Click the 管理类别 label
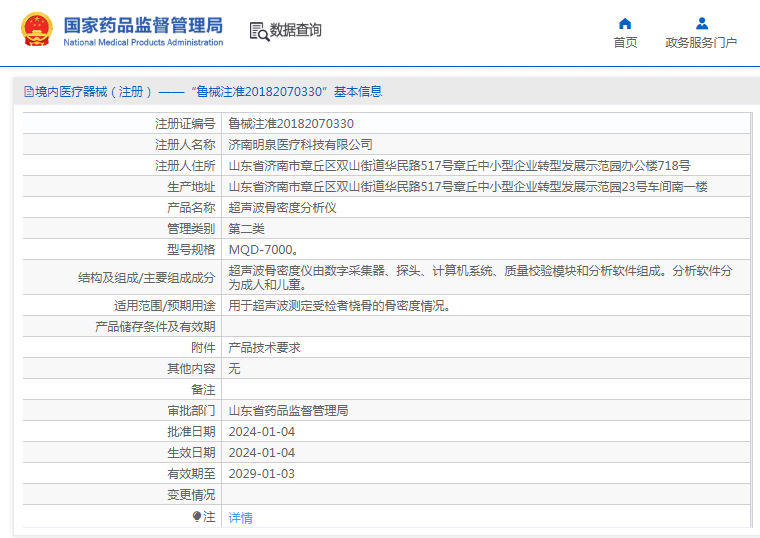The height and width of the screenshot is (538, 760). 191,228
